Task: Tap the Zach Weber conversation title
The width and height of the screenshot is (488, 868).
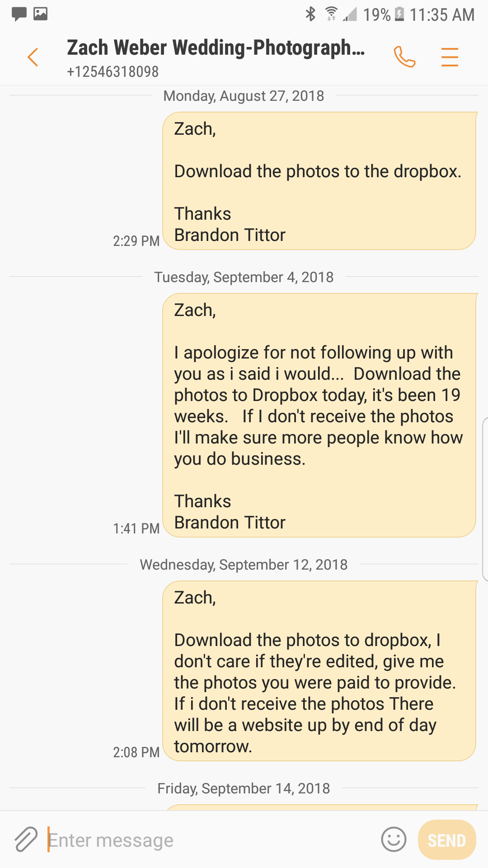Action: [216, 48]
